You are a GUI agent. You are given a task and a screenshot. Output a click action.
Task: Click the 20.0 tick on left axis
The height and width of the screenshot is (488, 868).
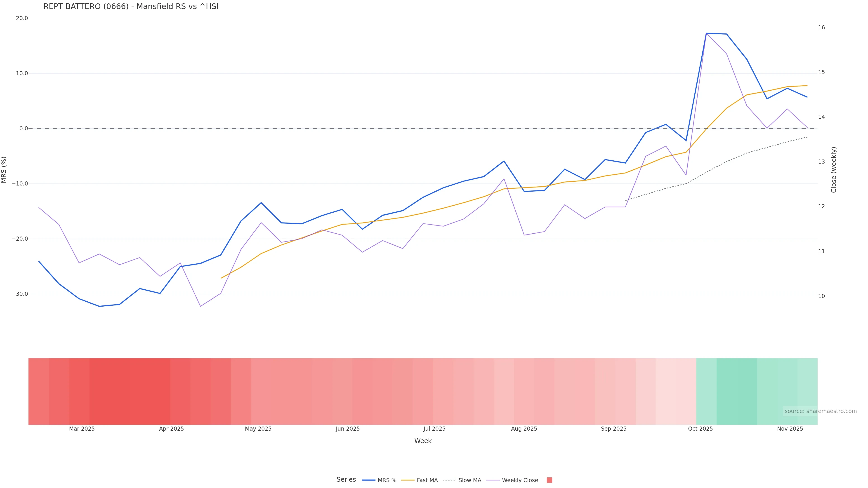tap(22, 18)
